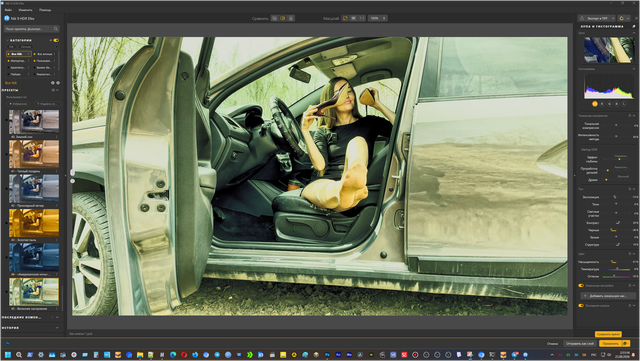Select the Импортированные category
Viewport: 640px width, 361px height.
point(18,61)
